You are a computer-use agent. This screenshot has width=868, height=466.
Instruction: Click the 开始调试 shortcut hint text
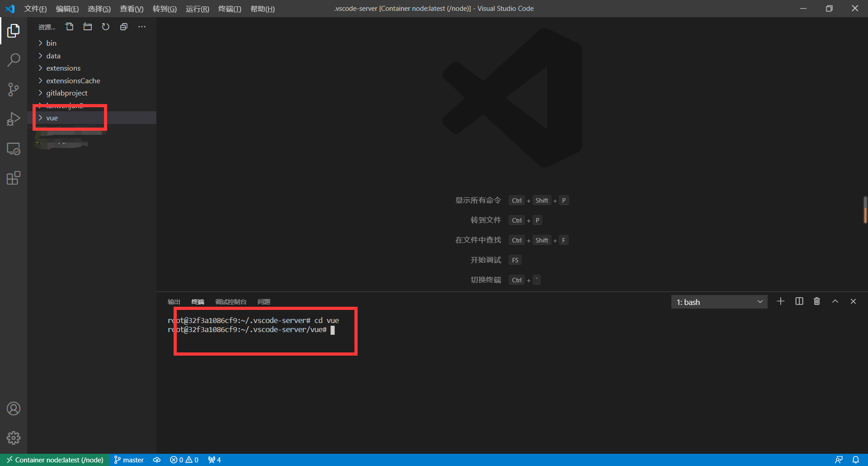486,260
